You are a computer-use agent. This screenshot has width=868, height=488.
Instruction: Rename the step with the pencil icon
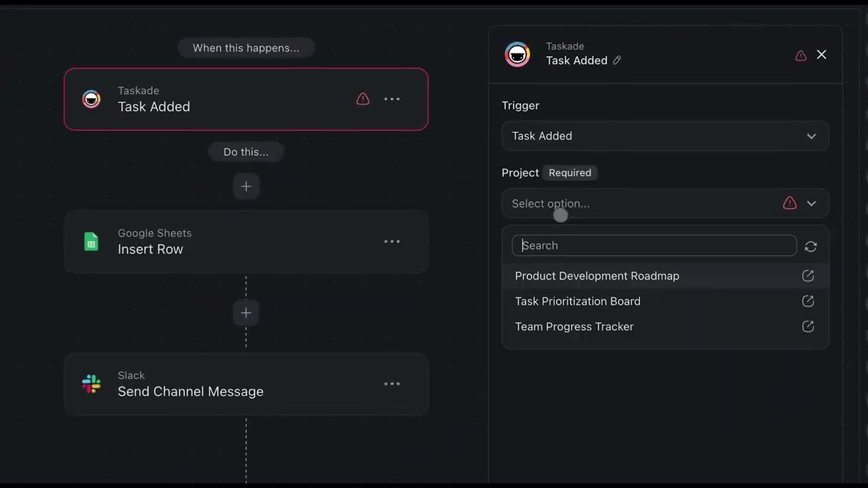[x=617, y=60]
